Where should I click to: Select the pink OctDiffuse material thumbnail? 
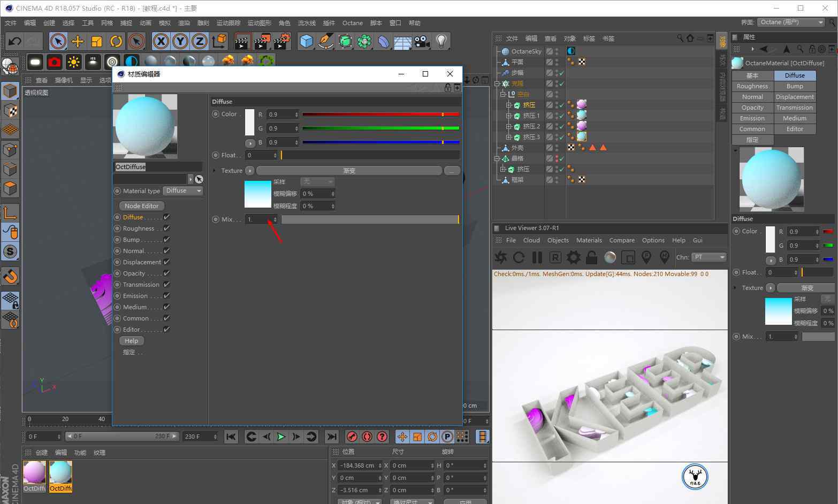(34, 472)
